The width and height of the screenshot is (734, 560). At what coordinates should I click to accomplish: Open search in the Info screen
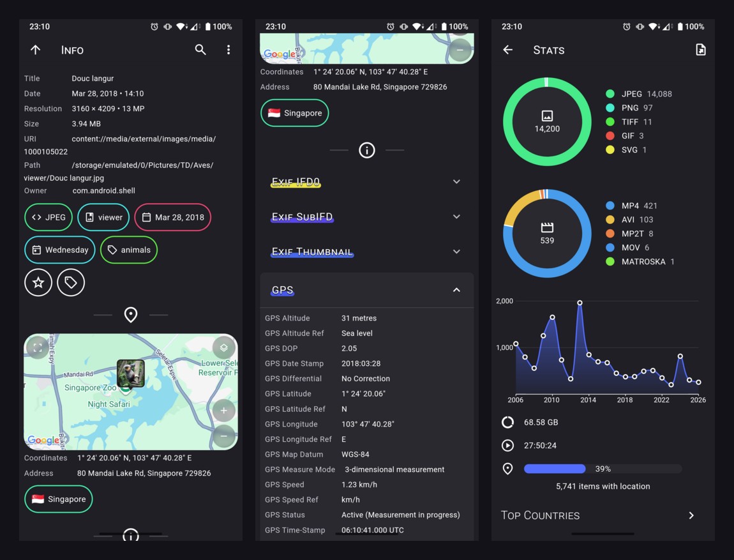(x=200, y=50)
